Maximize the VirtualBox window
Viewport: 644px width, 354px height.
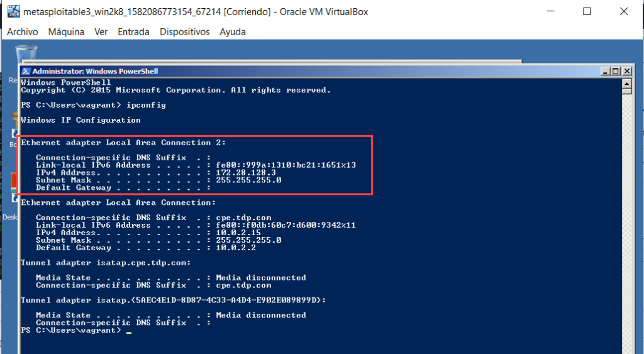tap(587, 11)
